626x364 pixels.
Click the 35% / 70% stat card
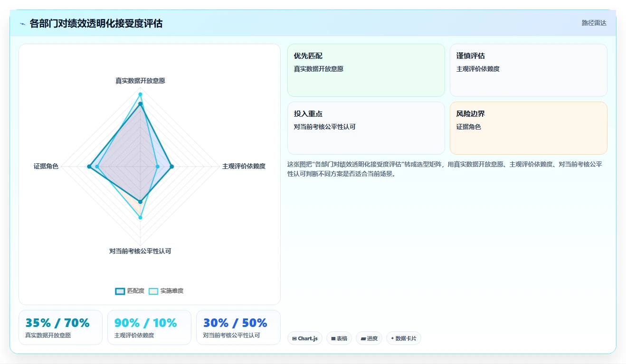[x=60, y=327]
